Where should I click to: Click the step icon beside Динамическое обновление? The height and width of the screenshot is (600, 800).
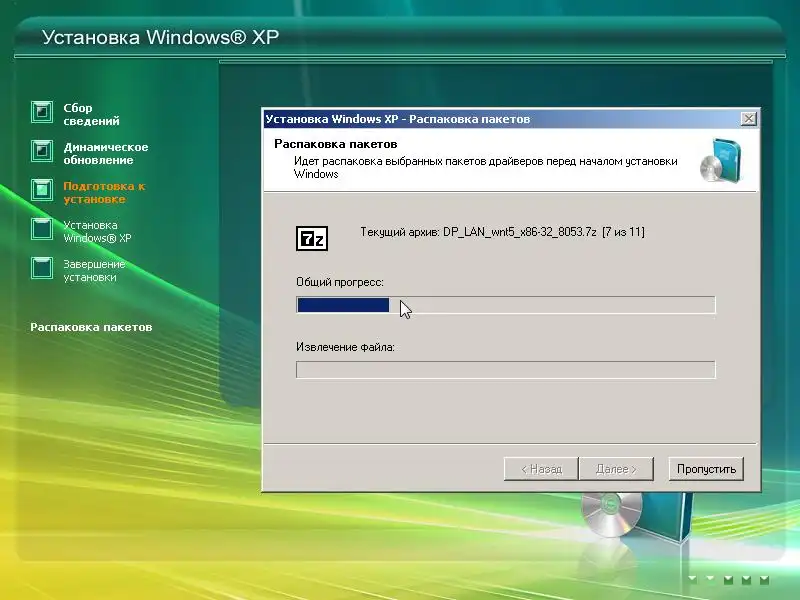coord(42,151)
